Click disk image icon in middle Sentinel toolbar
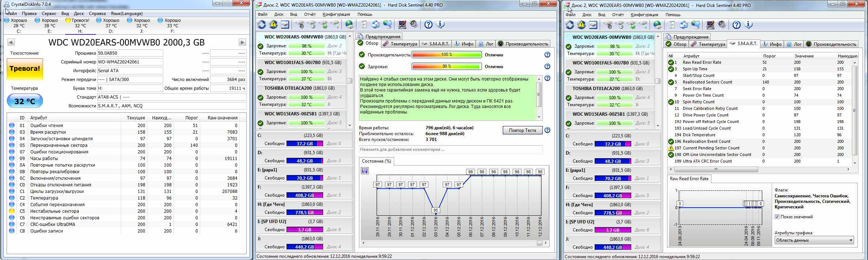868x260 pixels. pyautogui.click(x=285, y=25)
